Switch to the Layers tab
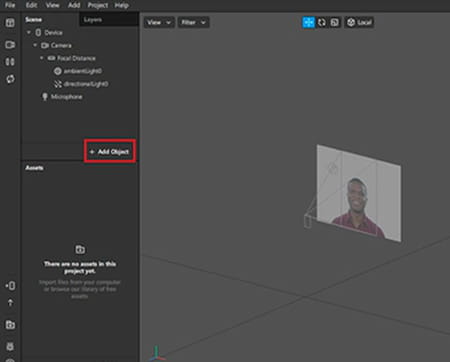450x362 pixels. (x=109, y=20)
